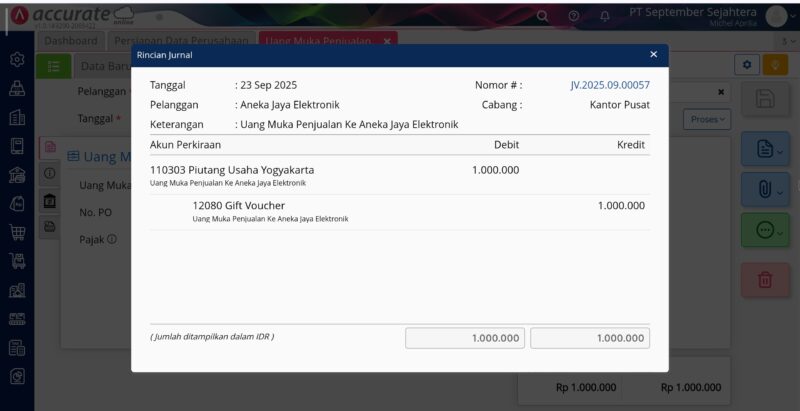Click the save floppy disk button
The image size is (800, 411).
pyautogui.click(x=765, y=98)
